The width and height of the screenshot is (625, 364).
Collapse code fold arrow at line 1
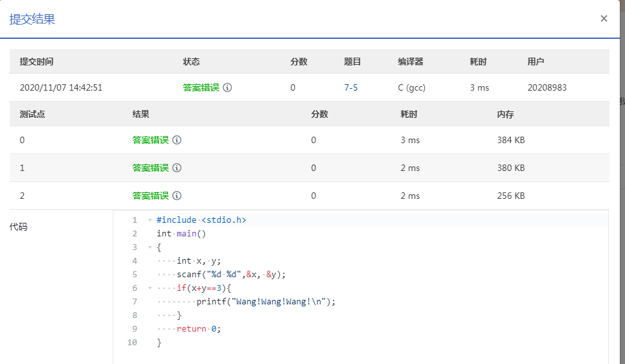(x=150, y=220)
